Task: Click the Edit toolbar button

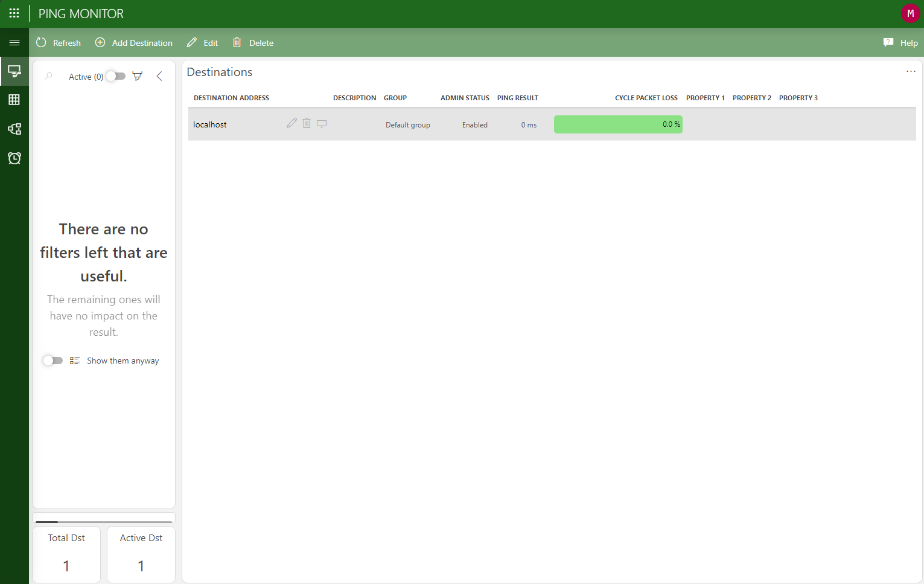Action: [203, 43]
